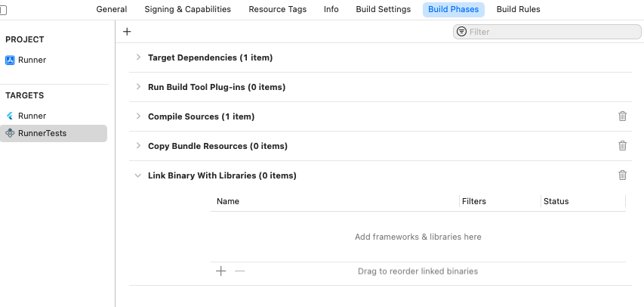The width and height of the screenshot is (644, 307).
Task: Click trash icon for Copy Bundle Resources
Action: click(622, 146)
